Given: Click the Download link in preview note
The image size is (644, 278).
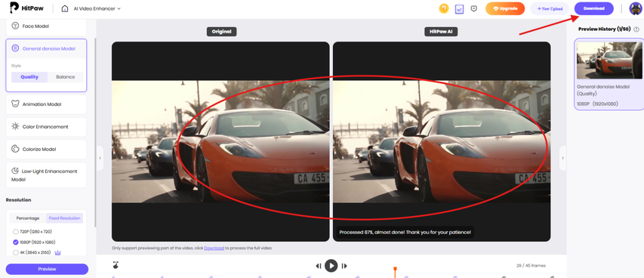Looking at the screenshot, I should click(214, 248).
